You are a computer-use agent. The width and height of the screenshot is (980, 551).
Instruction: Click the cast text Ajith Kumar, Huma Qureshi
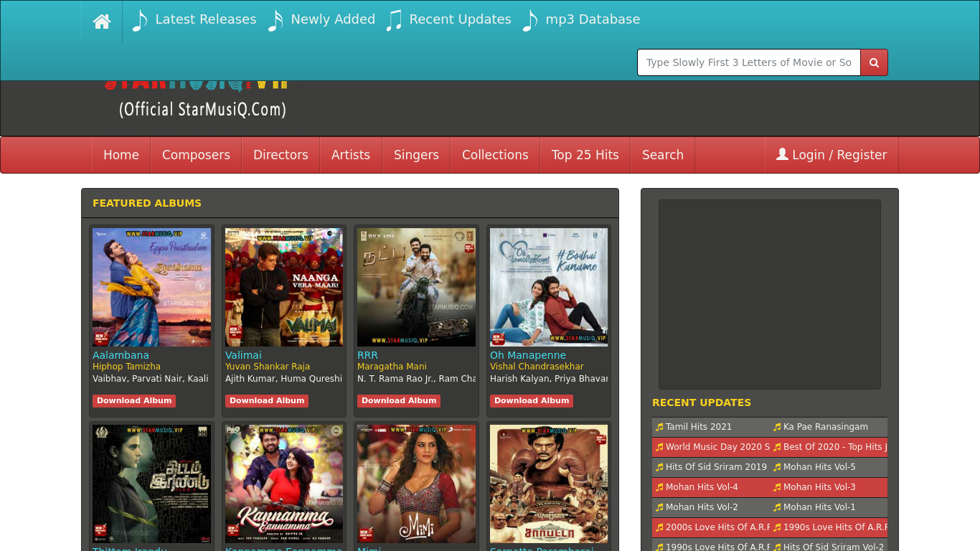(284, 379)
